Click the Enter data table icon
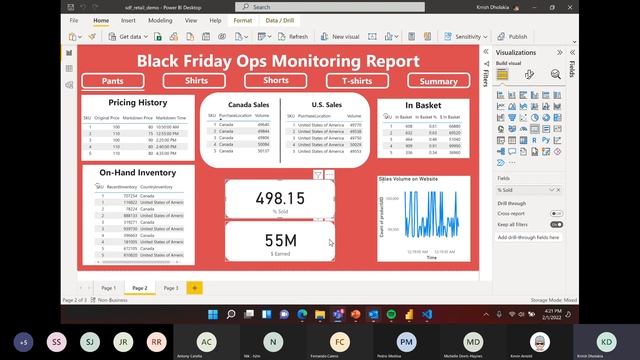 pos(206,37)
